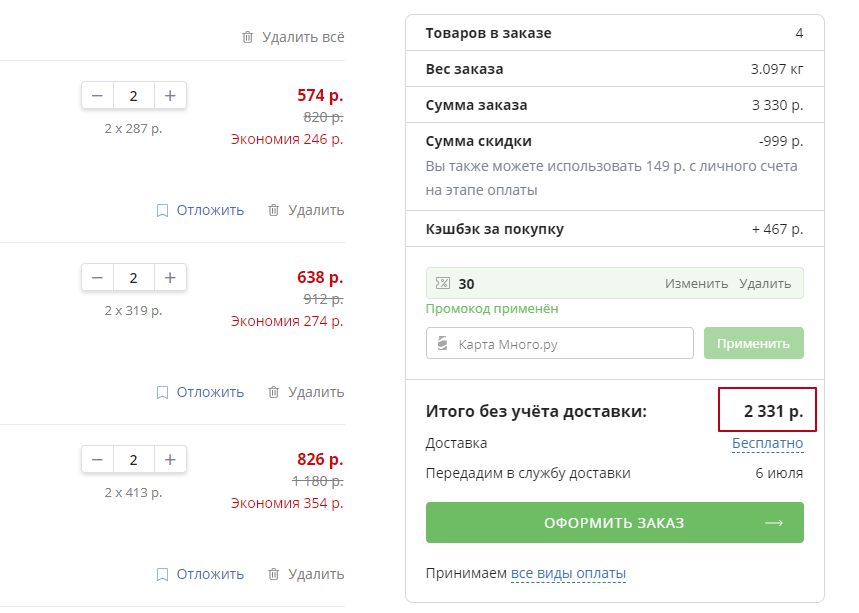859x613 pixels.
Task: Click trash icon for 574 р. item
Action: [x=273, y=210]
